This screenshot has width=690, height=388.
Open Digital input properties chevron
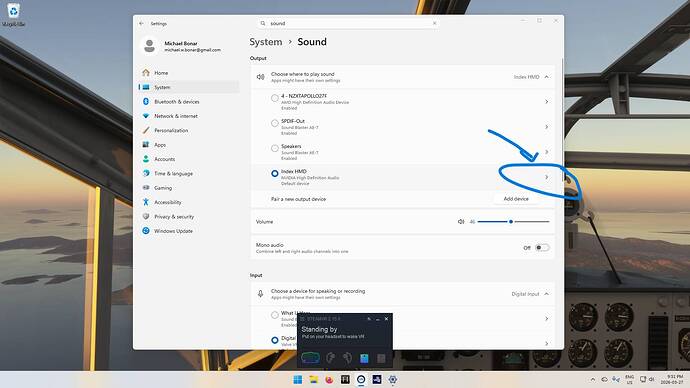pos(547,344)
